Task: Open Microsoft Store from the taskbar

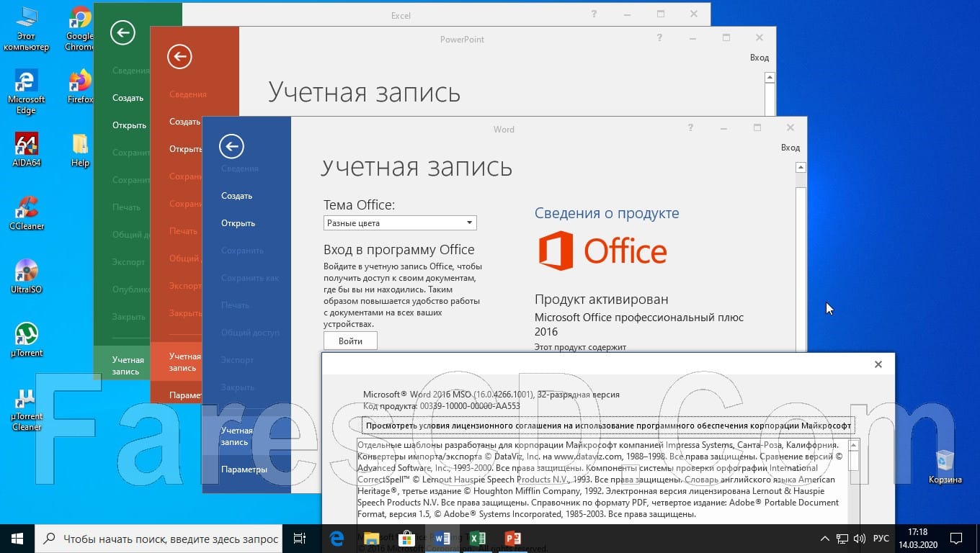Action: point(407,539)
